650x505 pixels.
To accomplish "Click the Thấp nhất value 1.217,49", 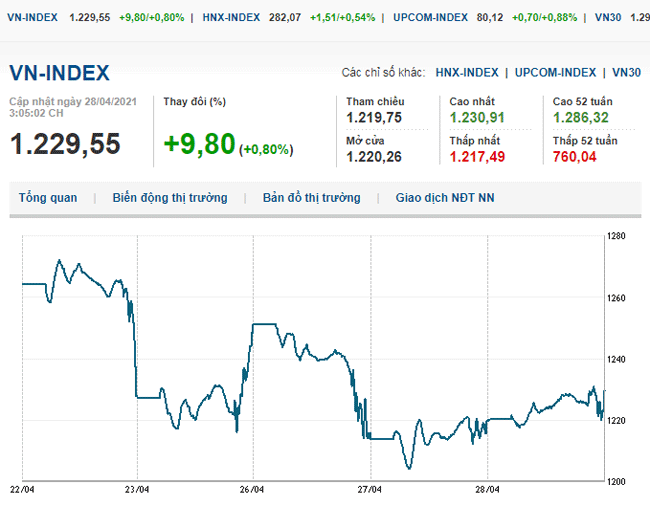I will tap(477, 156).
